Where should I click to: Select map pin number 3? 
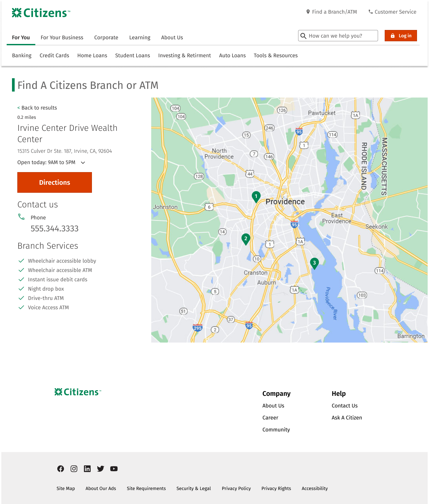click(314, 263)
